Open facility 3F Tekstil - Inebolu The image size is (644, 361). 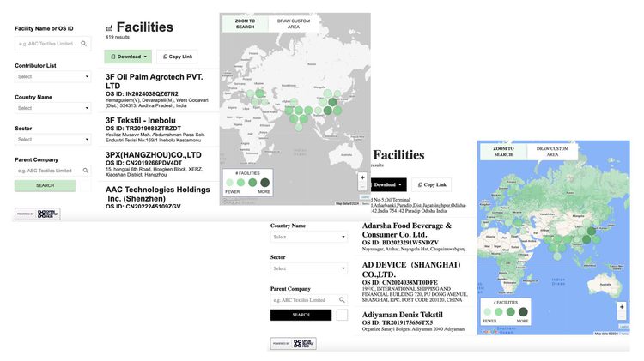pyautogui.click(x=141, y=121)
